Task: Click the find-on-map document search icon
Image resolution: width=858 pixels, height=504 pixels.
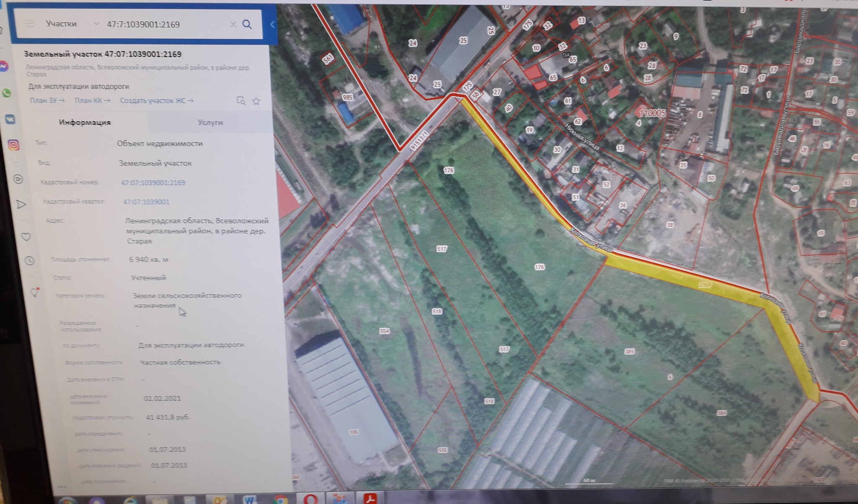Action: pos(240,100)
